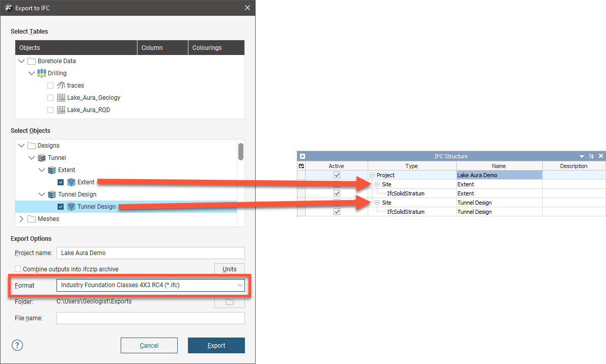Click the Tunnel Design name cell beside IfcSolidStratum
The image size is (606, 364).
click(x=500, y=212)
